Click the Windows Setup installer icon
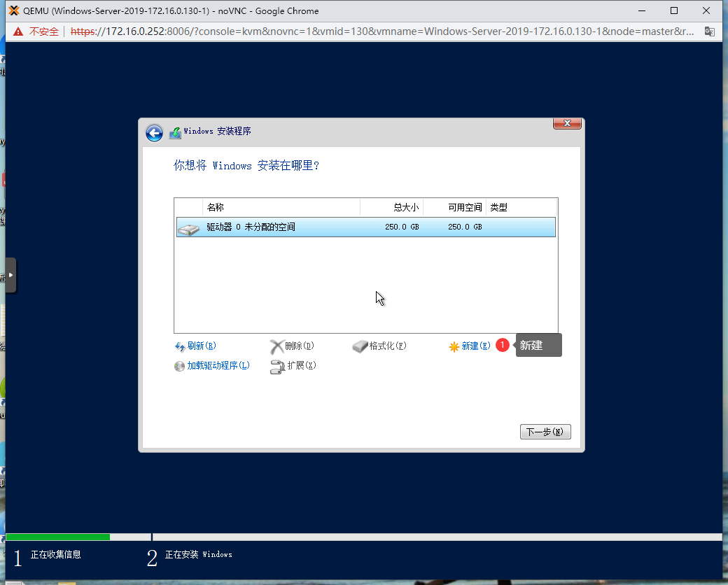The width and height of the screenshot is (728, 585). click(175, 133)
